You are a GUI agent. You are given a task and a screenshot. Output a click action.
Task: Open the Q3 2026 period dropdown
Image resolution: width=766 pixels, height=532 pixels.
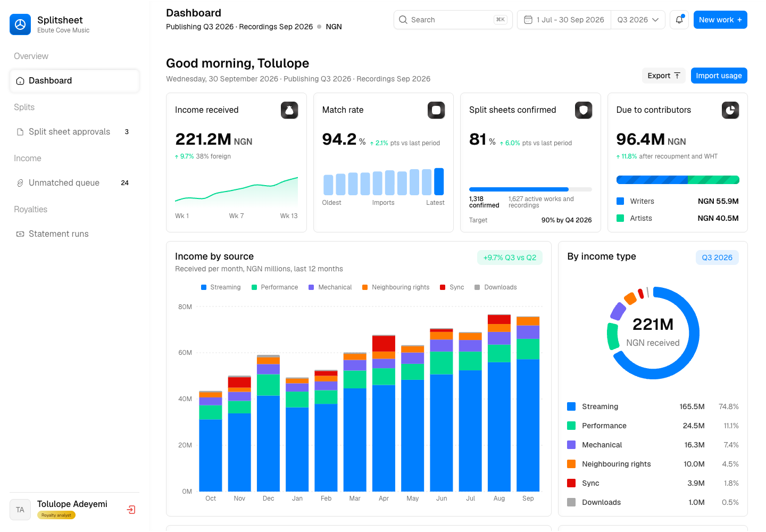(x=638, y=20)
